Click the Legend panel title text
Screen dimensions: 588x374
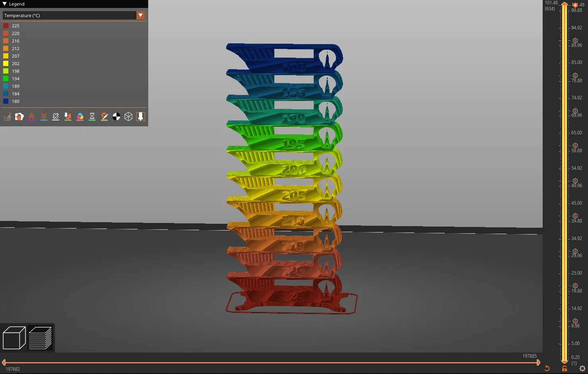pyautogui.click(x=17, y=4)
